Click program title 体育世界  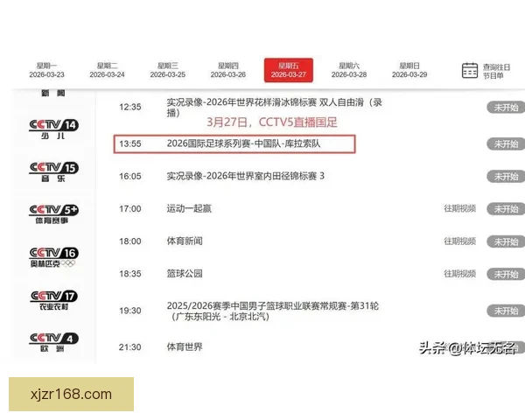185,347
